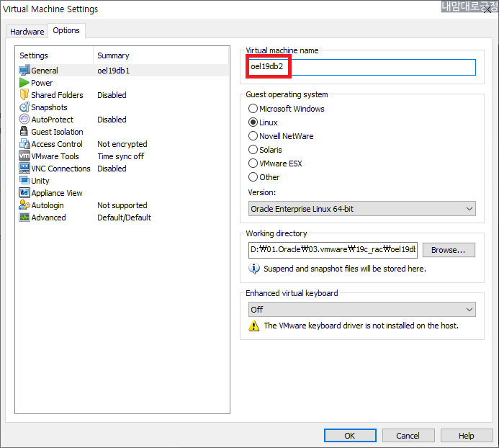Select the General row label

(45, 71)
